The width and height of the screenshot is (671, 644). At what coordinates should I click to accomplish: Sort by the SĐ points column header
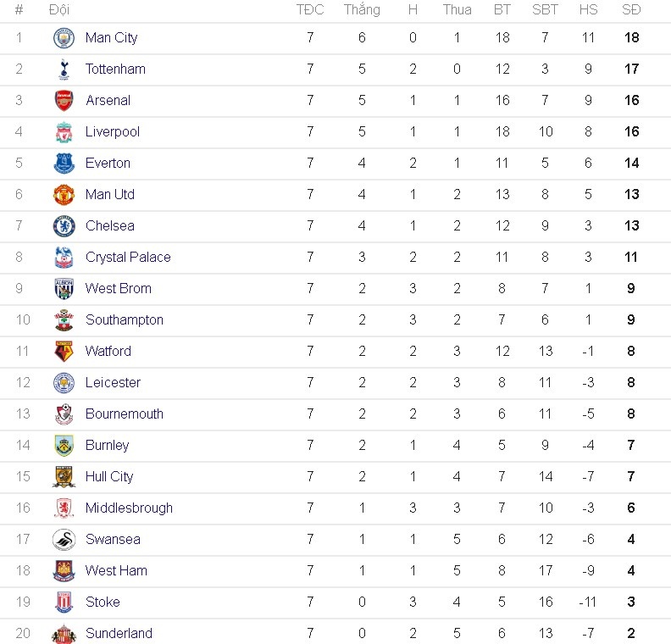[631, 10]
